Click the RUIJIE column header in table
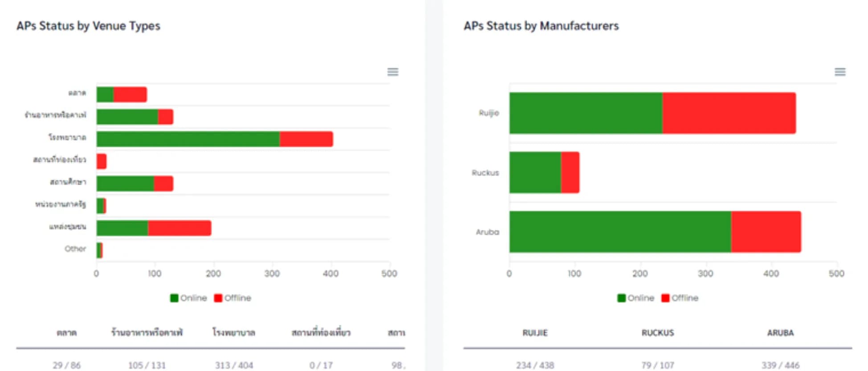This screenshot has height=371, width=868. pyautogui.click(x=535, y=333)
